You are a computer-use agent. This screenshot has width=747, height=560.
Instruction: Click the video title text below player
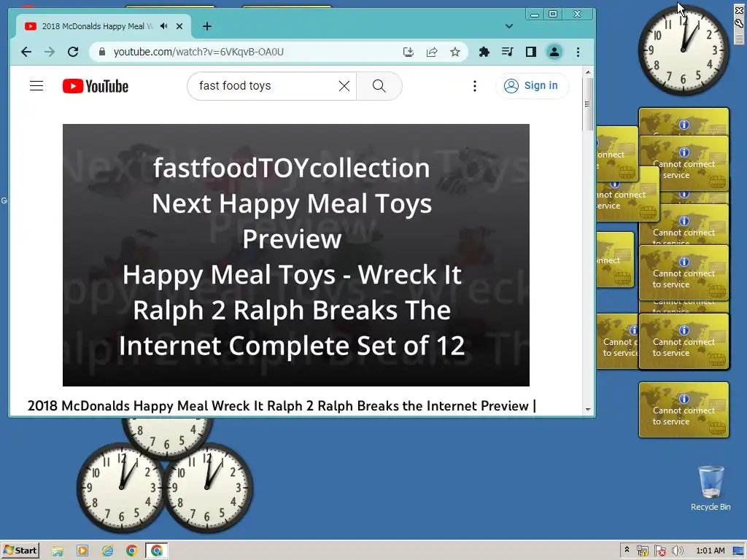coord(282,405)
